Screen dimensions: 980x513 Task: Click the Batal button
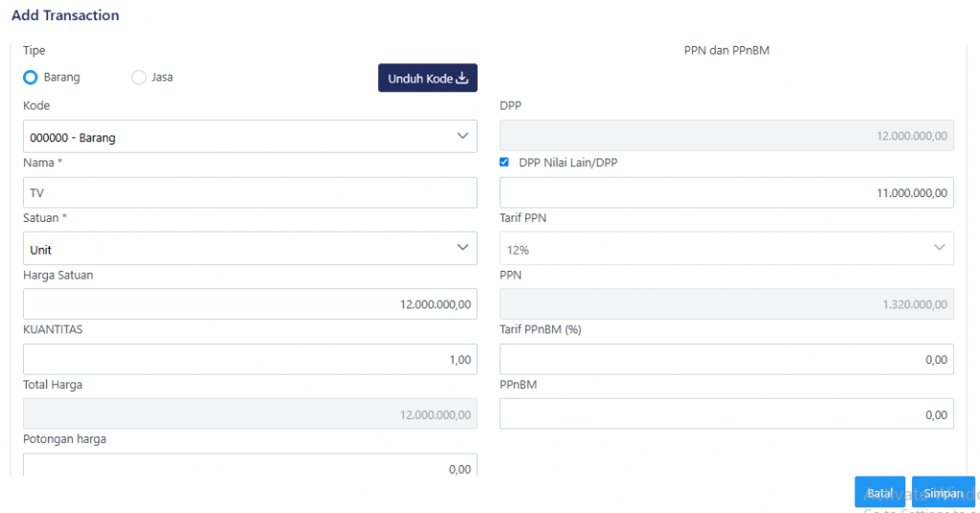point(879,493)
